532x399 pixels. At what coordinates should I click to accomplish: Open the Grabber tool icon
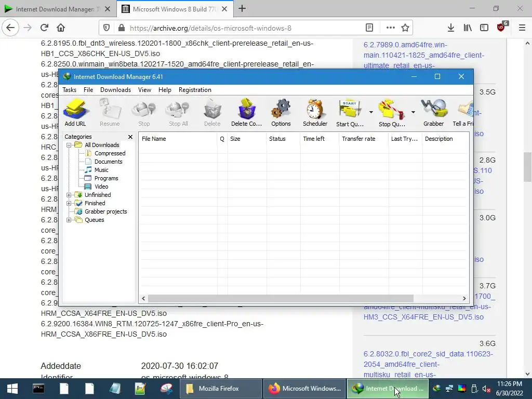(434, 113)
